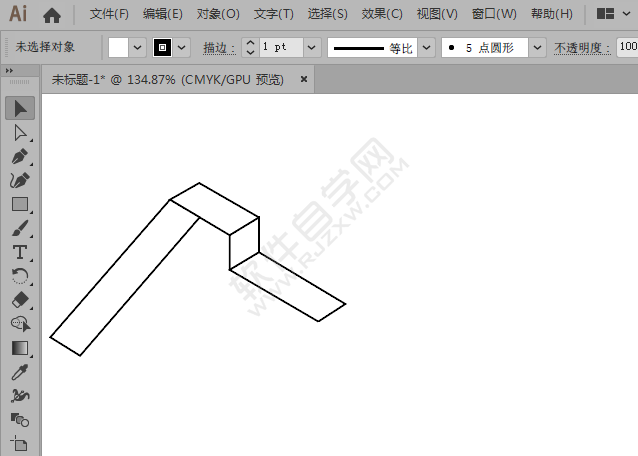Expand the stroke weight 1 pt dropdown
The image size is (638, 456).
311,47
